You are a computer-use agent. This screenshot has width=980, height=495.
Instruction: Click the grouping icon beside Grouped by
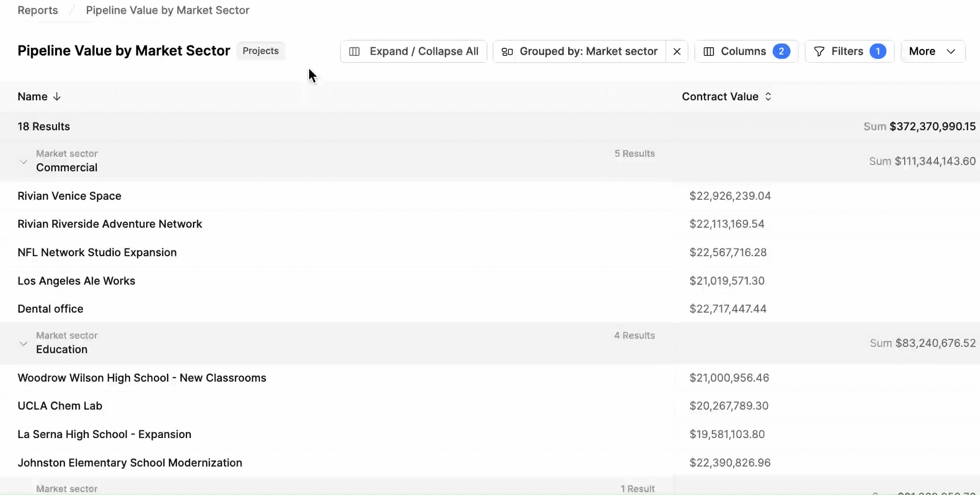507,52
